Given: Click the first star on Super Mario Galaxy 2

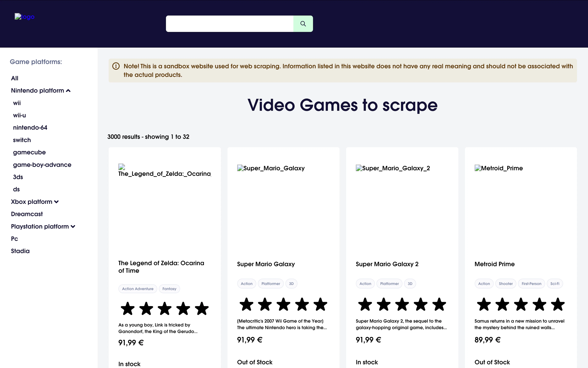Looking at the screenshot, I should coord(365,305).
